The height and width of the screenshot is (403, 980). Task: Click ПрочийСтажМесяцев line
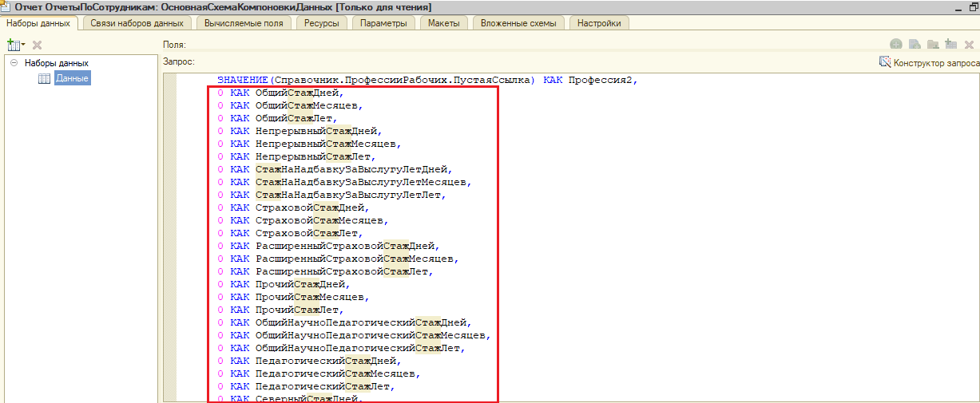[x=292, y=297]
